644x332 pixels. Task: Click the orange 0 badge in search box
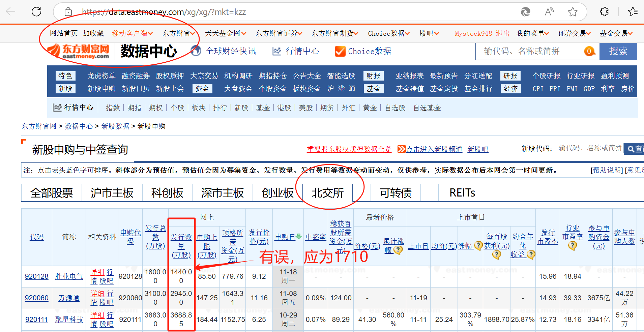pos(589,51)
